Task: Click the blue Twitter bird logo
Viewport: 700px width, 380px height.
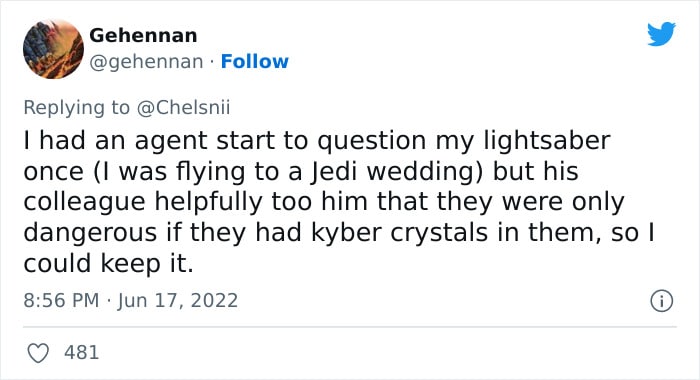Action: pos(661,33)
